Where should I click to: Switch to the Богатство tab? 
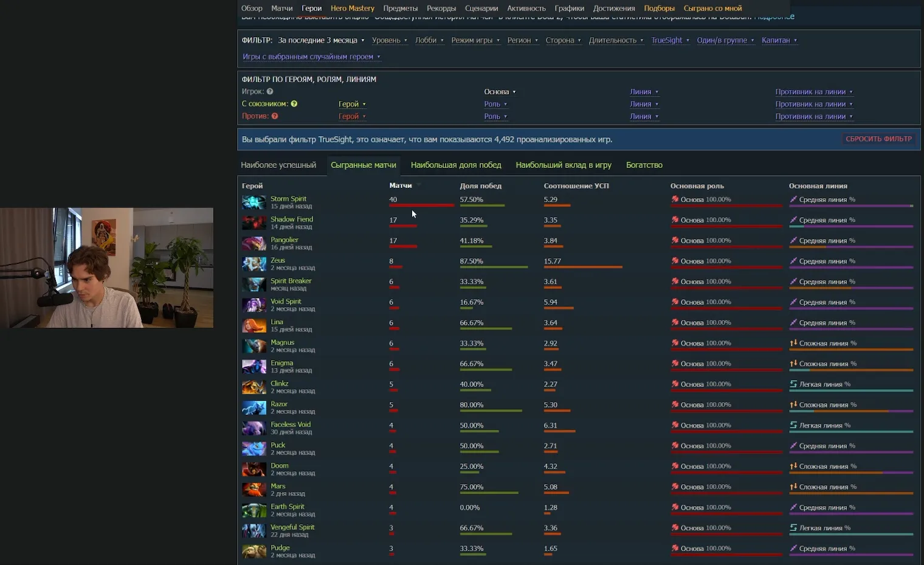coord(644,165)
